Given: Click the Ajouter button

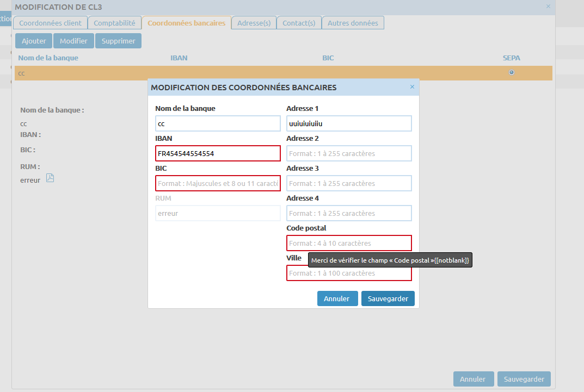Looking at the screenshot, I should click(34, 41).
